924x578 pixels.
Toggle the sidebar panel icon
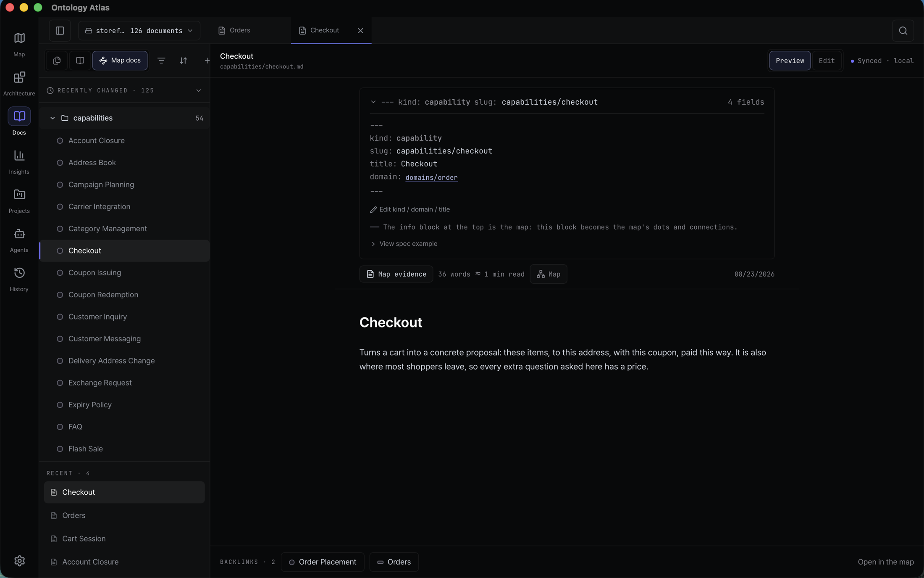coord(60,31)
